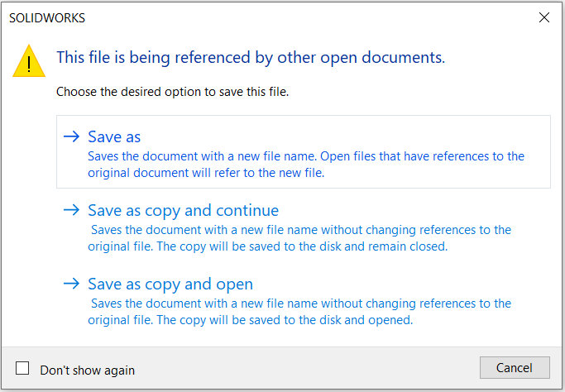Click arrow icon next to "Save as copy and open"

[x=71, y=284]
